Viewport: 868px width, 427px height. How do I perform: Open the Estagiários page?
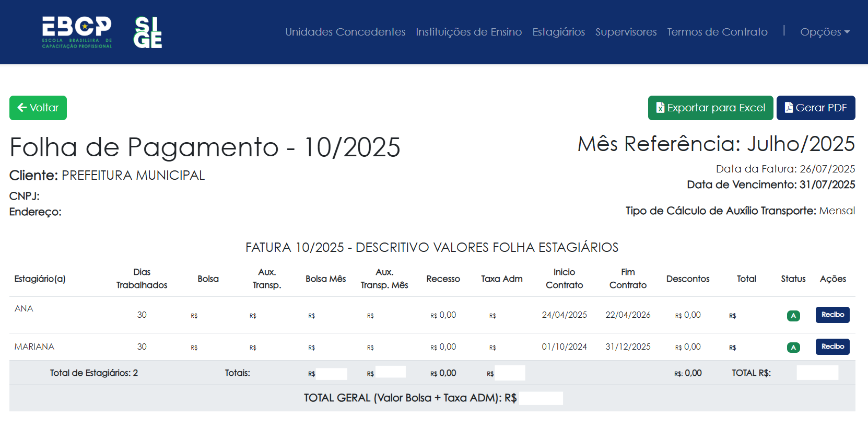coord(558,32)
